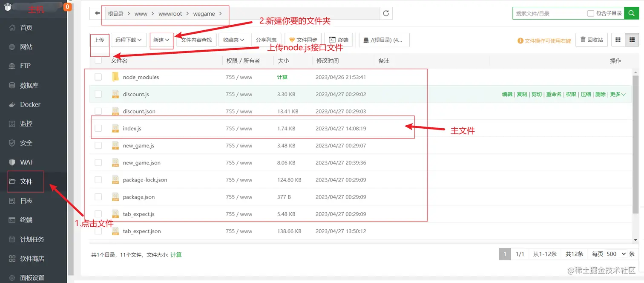Click the green search button
Screen dimensions: 644x283
(x=631, y=13)
